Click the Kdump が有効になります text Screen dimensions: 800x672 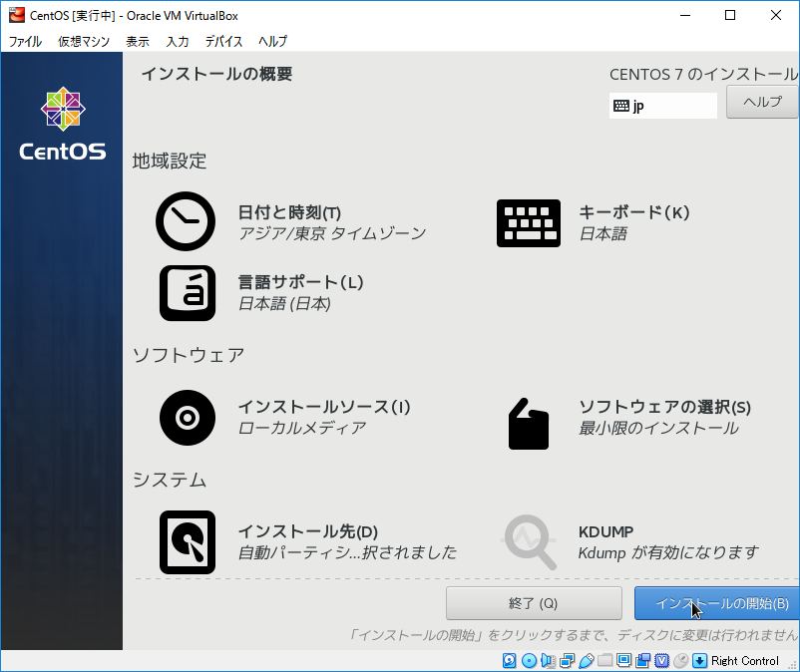point(668,552)
